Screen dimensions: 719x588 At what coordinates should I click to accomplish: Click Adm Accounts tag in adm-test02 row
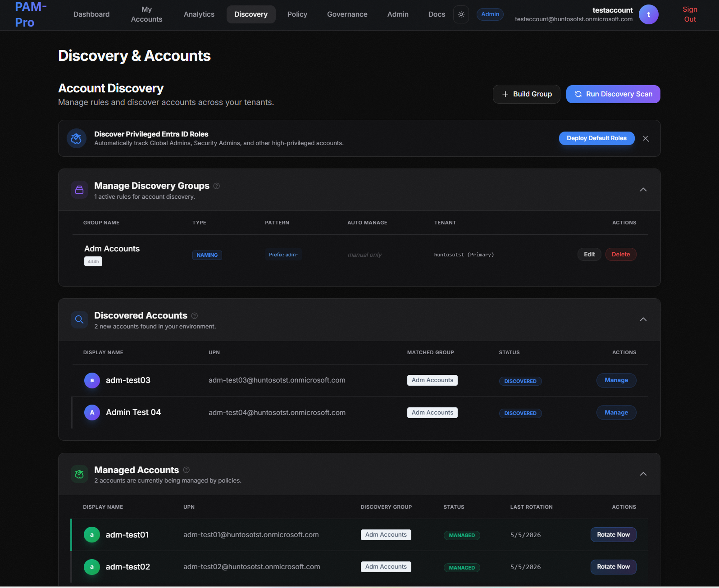386,567
